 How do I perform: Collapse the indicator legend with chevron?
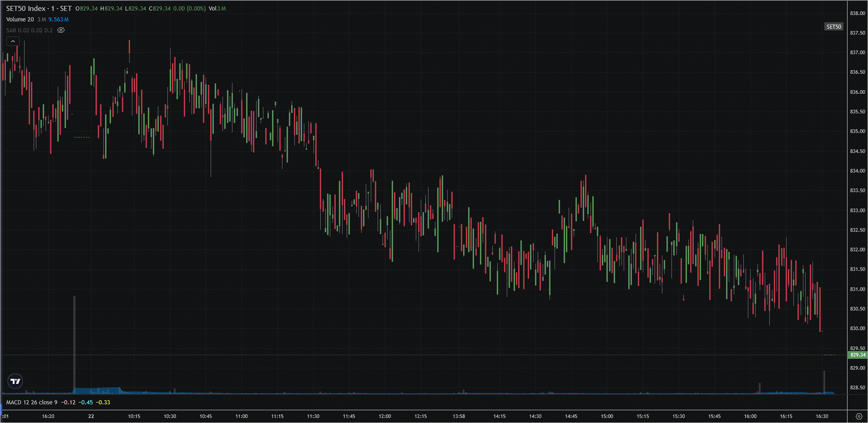coord(13,41)
